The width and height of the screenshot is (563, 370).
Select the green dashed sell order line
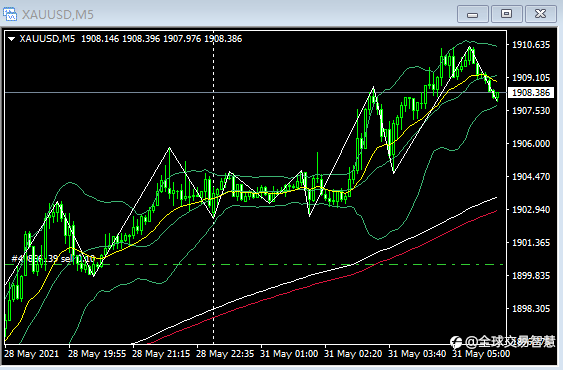coord(255,265)
